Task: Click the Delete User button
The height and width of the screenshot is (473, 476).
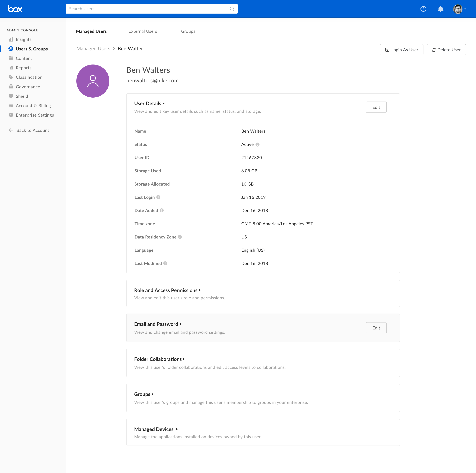Action: (446, 50)
